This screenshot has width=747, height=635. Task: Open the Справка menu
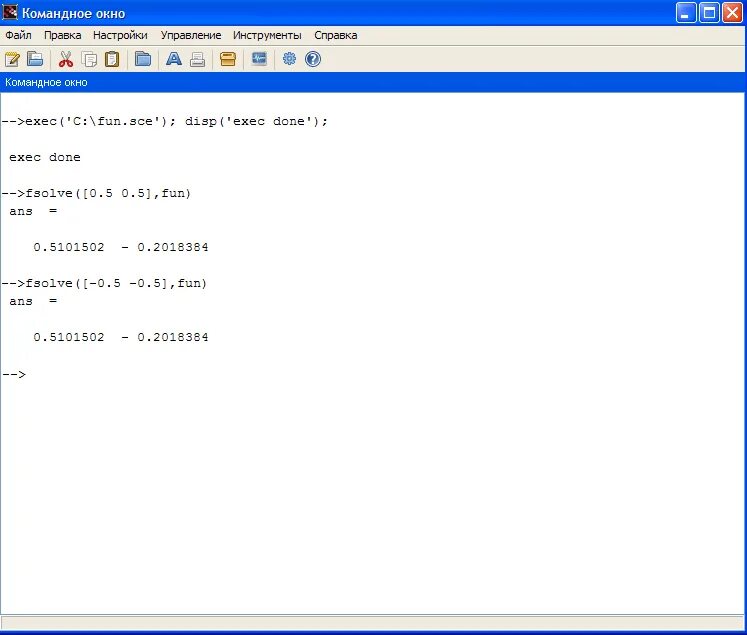point(335,35)
